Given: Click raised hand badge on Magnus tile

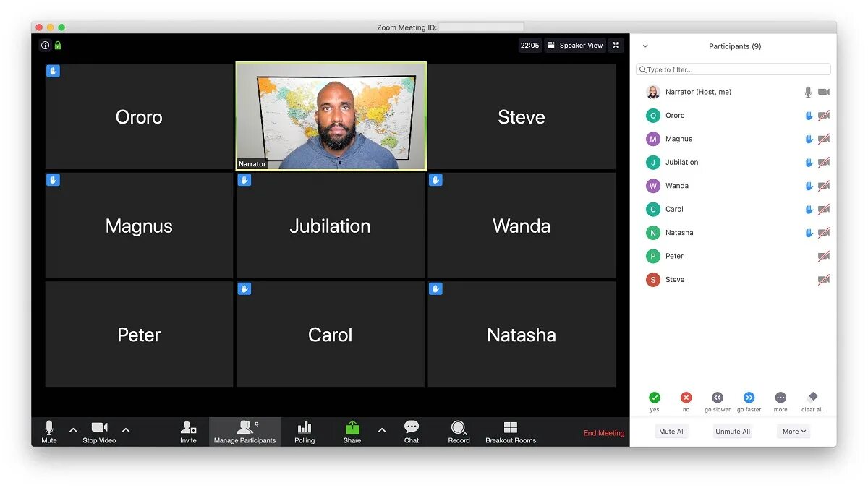Looking at the screenshot, I should point(53,180).
